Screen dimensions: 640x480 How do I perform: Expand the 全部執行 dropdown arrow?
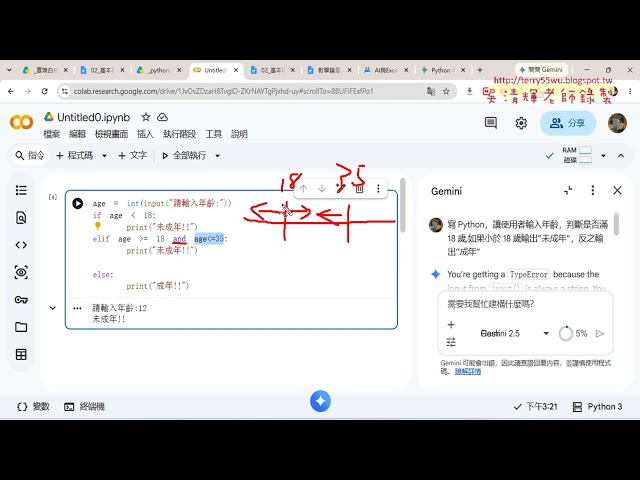coord(218,156)
